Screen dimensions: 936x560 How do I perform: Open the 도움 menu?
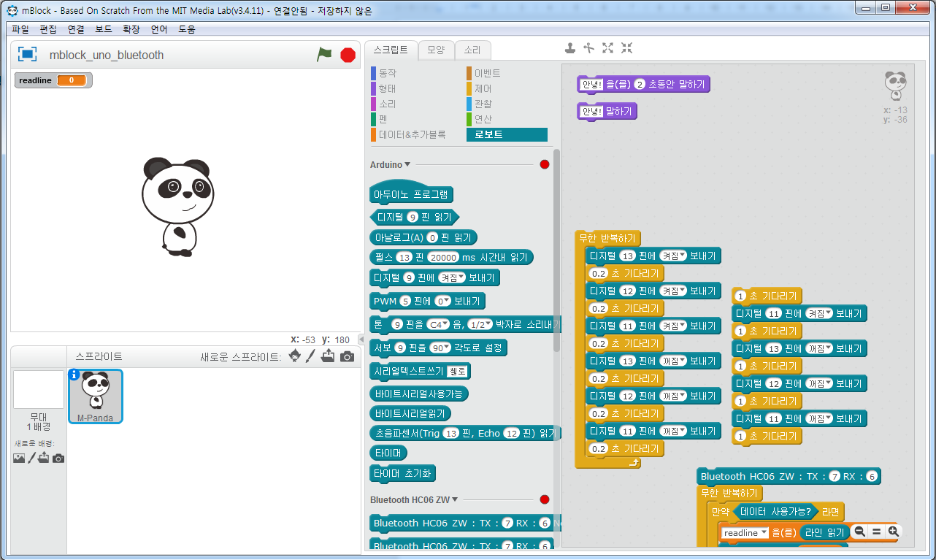click(x=187, y=29)
